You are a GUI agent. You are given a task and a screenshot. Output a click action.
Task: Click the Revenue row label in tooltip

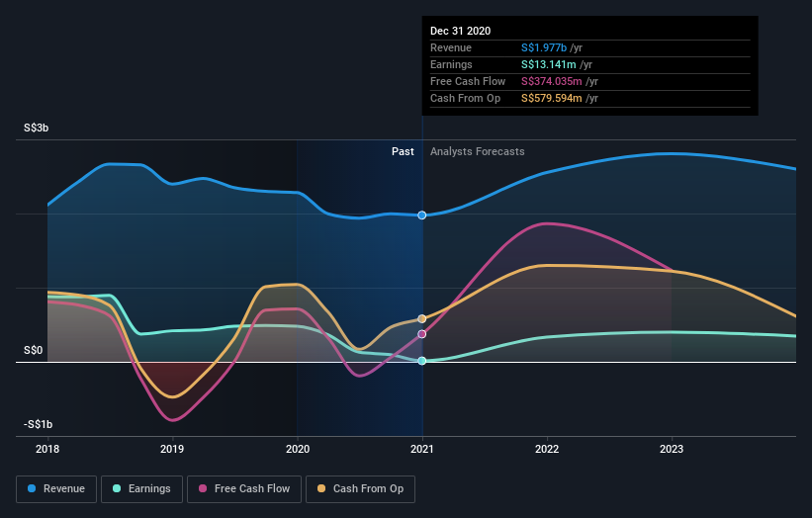(451, 47)
